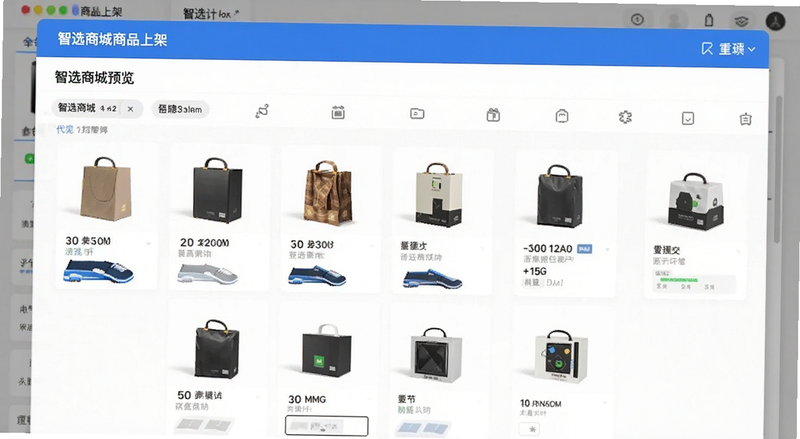Click the layers icon in background window toolbar
This screenshot has width=800, height=439.
click(x=741, y=21)
